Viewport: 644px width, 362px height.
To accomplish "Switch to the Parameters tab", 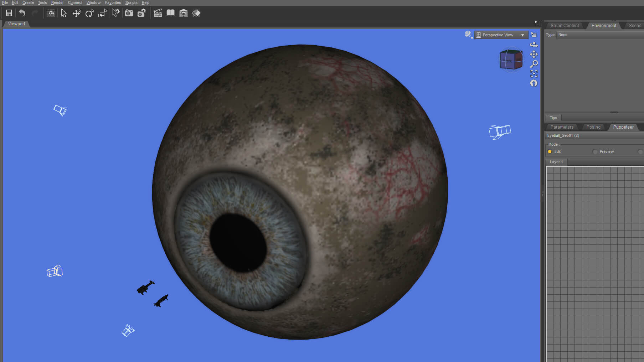I will (562, 127).
